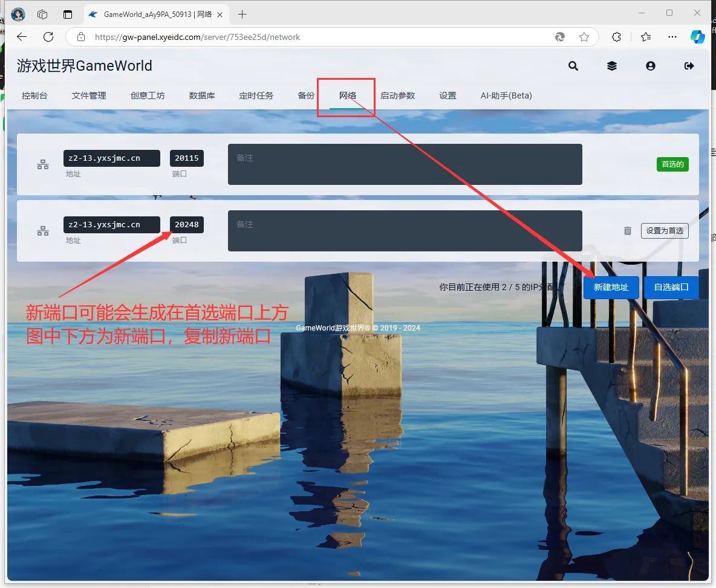Open the browser settings ellipsis menu
The image size is (716, 588).
[x=672, y=37]
